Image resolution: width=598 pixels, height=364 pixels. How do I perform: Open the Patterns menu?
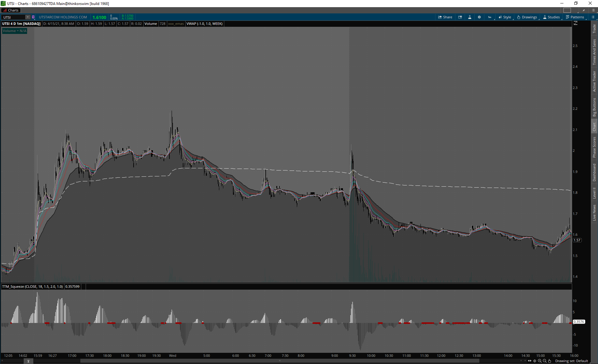pyautogui.click(x=575, y=17)
